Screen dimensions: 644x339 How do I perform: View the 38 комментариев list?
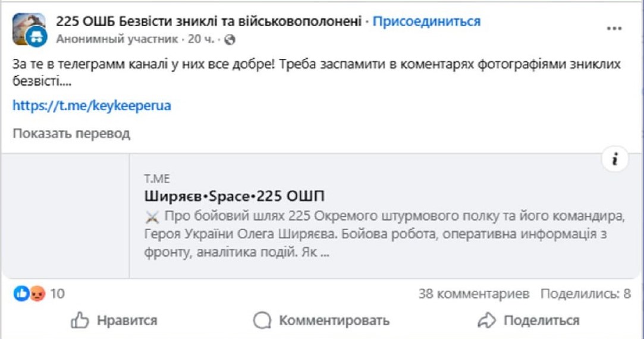[x=473, y=293]
